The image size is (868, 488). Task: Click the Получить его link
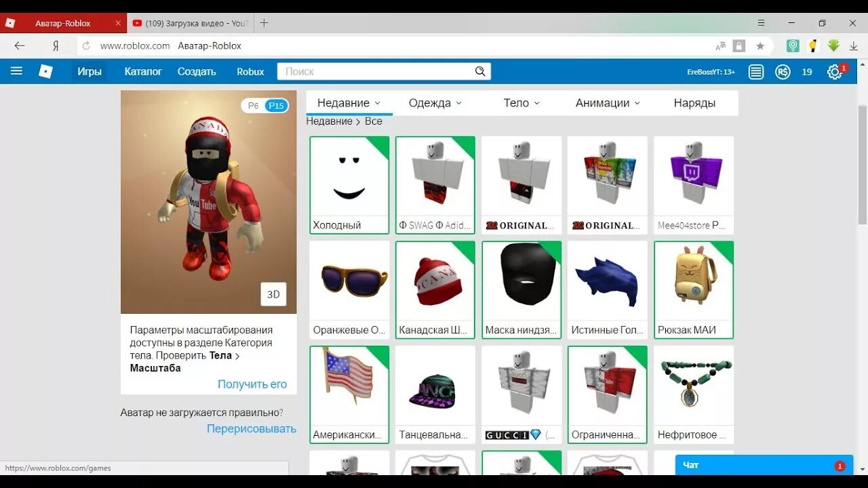(x=252, y=384)
